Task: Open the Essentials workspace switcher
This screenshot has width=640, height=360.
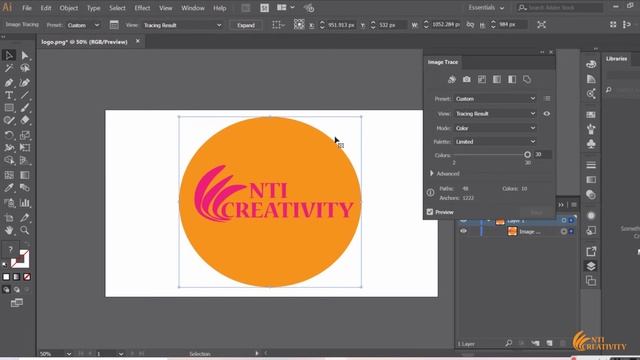Action: tap(486, 8)
